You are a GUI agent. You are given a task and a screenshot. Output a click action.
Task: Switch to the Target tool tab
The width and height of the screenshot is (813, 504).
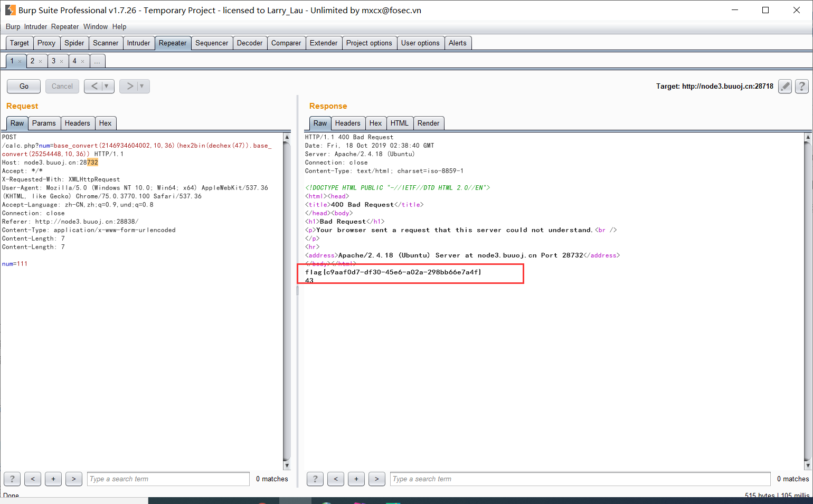point(20,43)
